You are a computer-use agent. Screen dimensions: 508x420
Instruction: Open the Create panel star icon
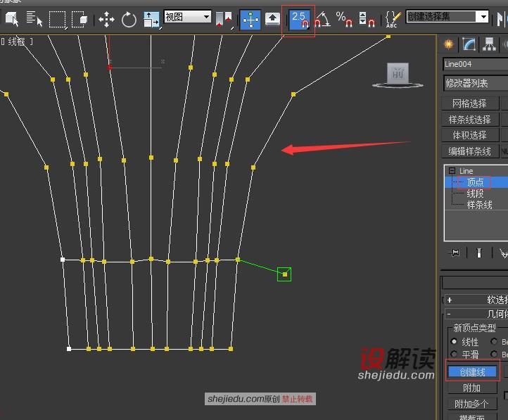(449, 45)
